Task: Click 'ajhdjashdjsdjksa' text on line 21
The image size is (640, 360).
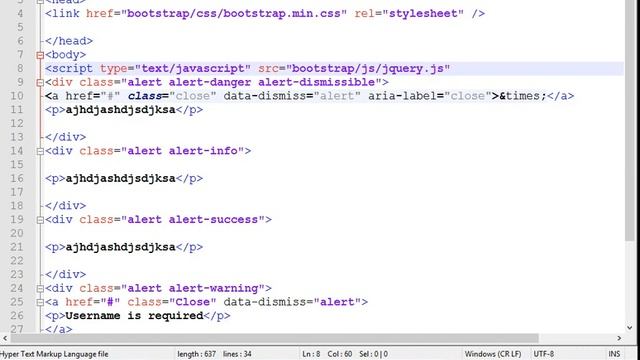Action: point(120,247)
